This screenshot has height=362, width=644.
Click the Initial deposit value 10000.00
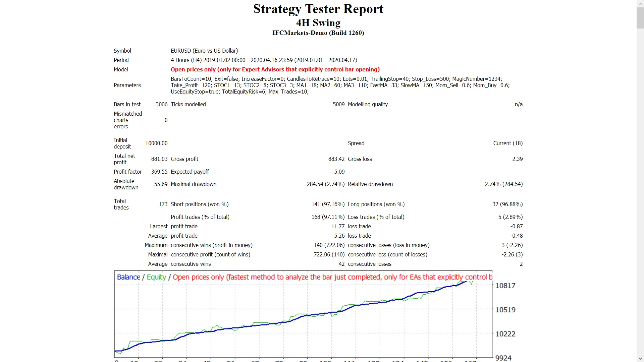156,143
